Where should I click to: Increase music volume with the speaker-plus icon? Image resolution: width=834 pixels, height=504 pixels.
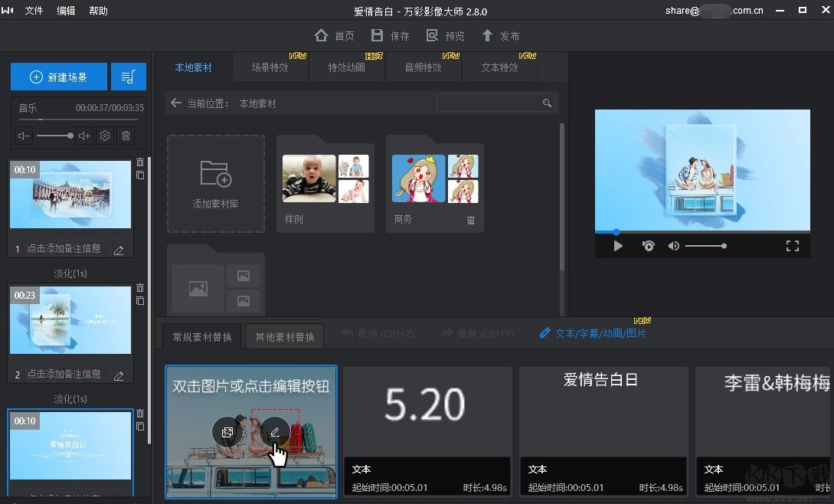83,136
